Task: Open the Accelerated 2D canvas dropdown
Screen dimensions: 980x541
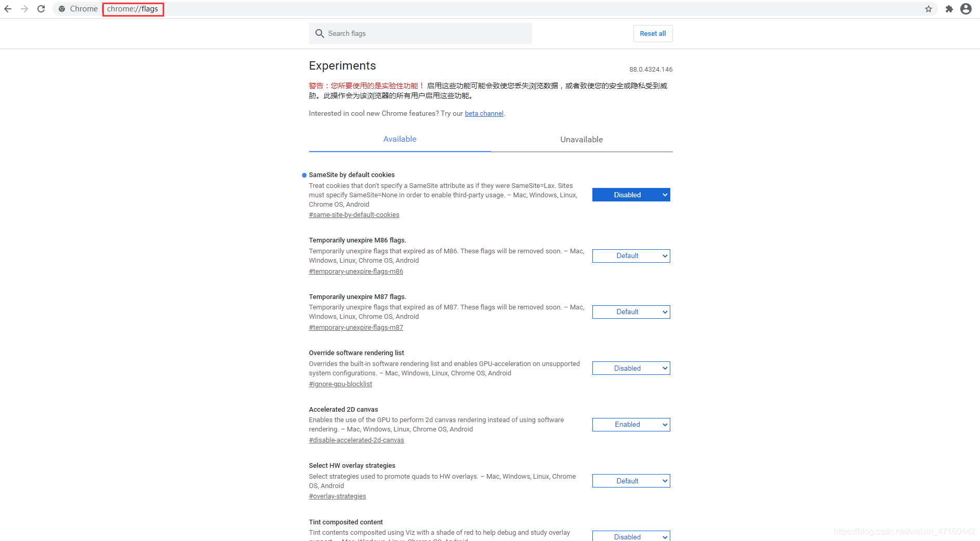Action: tap(631, 424)
